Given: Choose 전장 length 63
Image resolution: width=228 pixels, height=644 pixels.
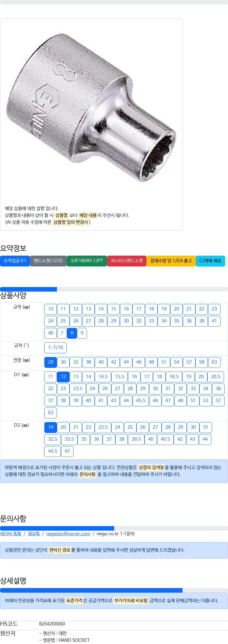Looking at the screenshot, I should point(214,362).
